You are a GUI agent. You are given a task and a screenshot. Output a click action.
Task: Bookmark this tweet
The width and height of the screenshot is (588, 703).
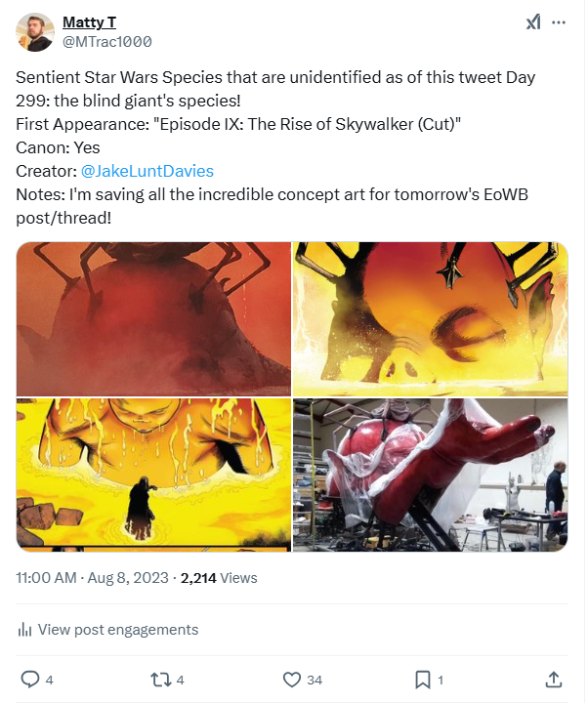(x=422, y=679)
